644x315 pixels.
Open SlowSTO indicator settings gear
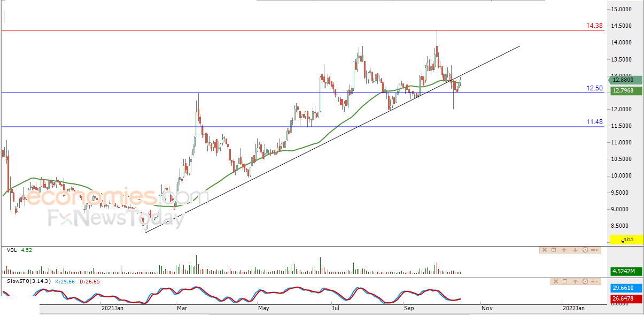pyautogui.click(x=585, y=281)
